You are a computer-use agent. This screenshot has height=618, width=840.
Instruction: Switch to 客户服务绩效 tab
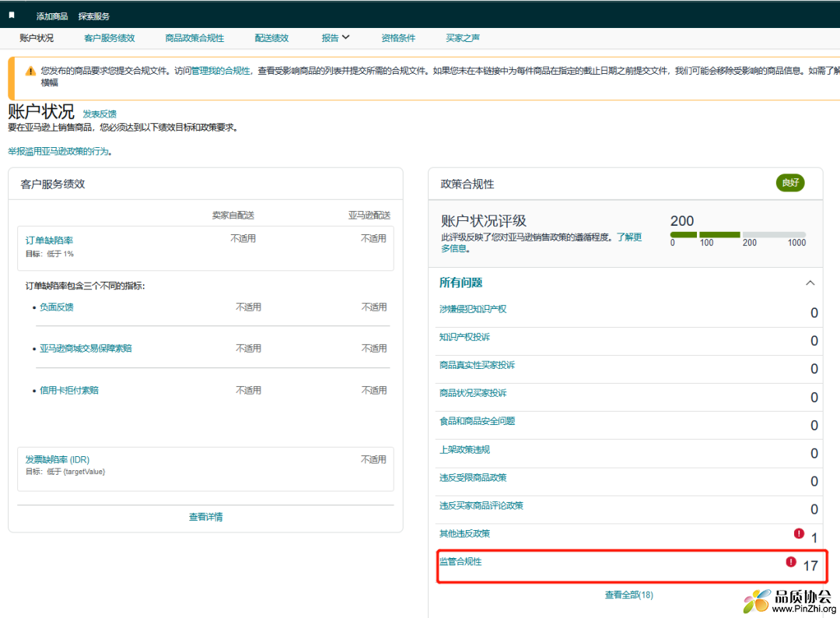(110, 38)
